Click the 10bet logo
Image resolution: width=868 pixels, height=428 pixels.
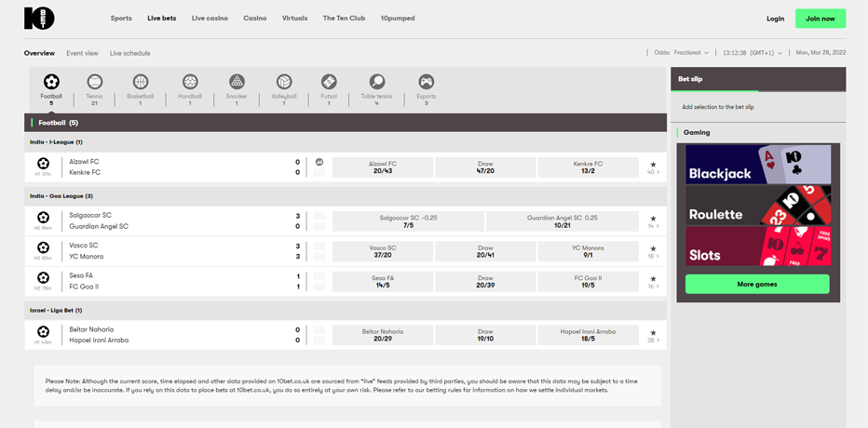click(39, 19)
